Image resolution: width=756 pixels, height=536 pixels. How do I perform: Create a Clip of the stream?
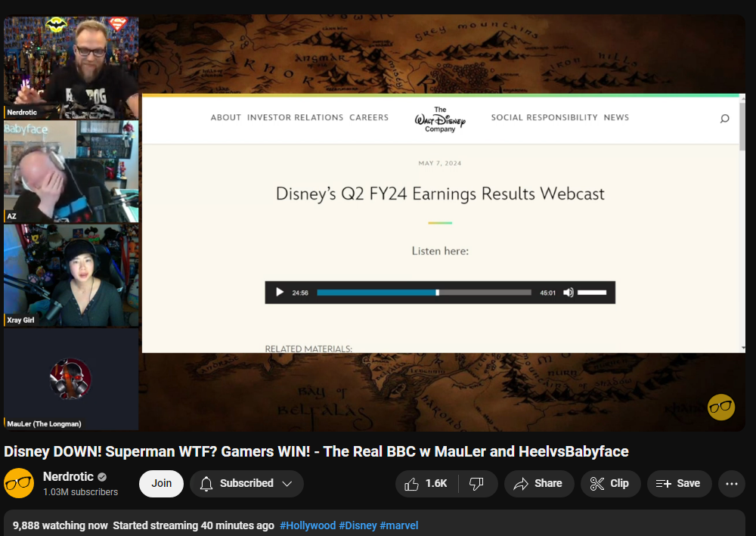click(x=610, y=484)
